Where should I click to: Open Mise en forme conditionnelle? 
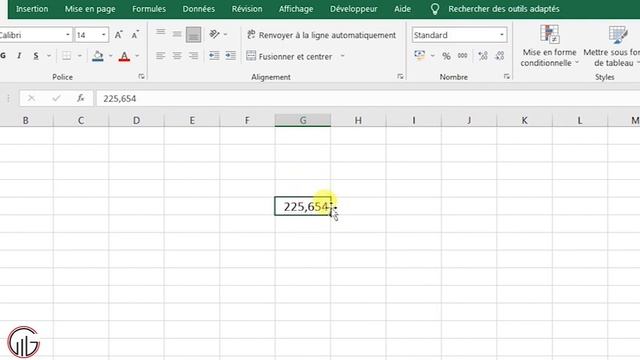click(549, 46)
